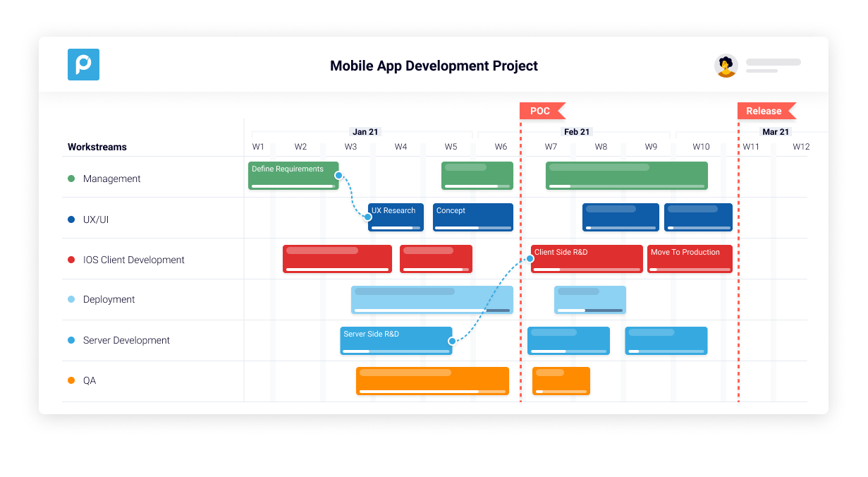Open the Client Side R&D task bar
Screen dimensions: 868x477
[587, 259]
